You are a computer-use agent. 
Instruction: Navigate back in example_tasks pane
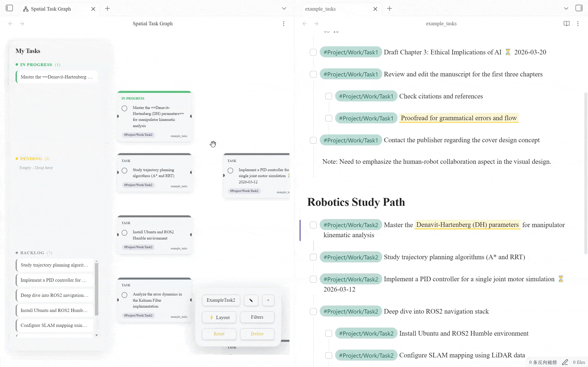(x=305, y=24)
